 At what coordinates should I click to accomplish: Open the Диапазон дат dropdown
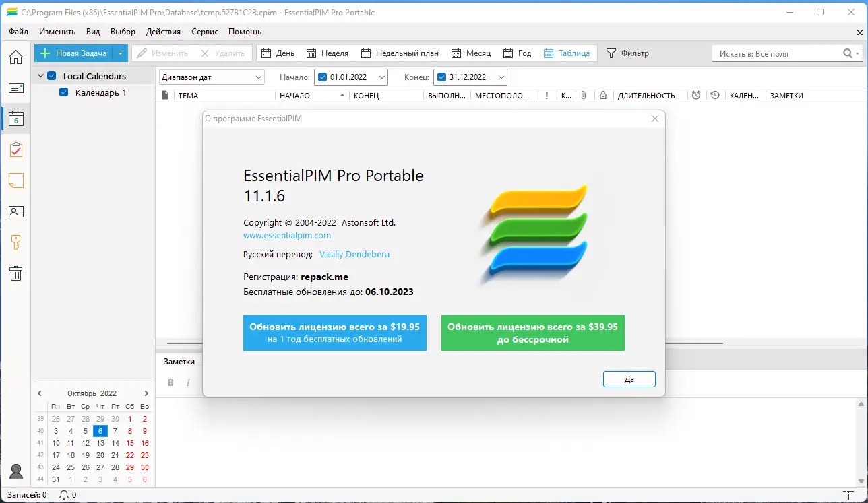click(259, 77)
